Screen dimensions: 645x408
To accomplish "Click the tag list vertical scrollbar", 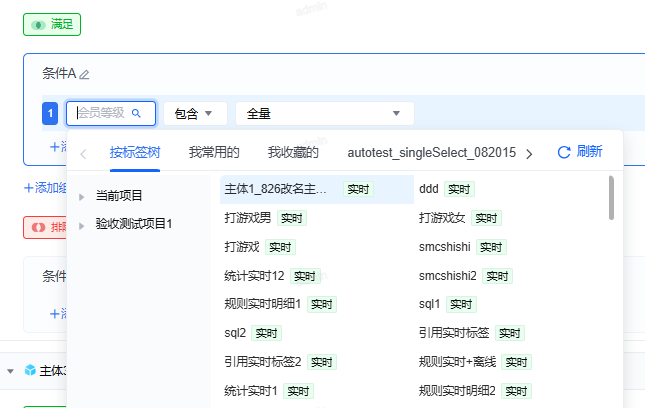I will click(611, 197).
